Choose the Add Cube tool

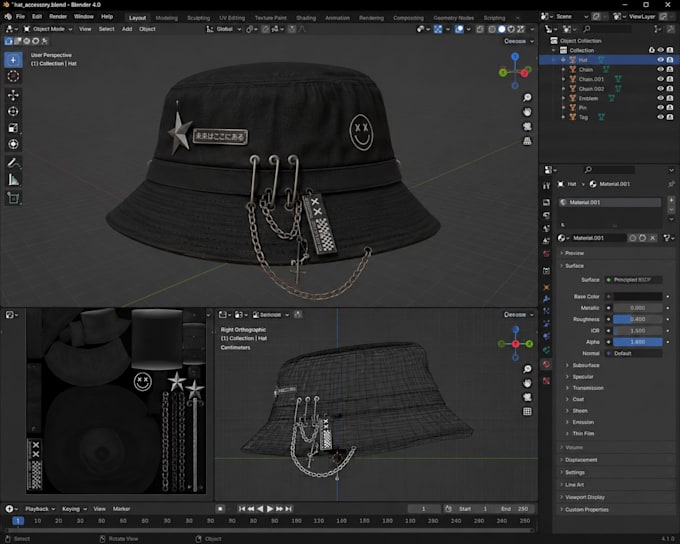[x=13, y=198]
